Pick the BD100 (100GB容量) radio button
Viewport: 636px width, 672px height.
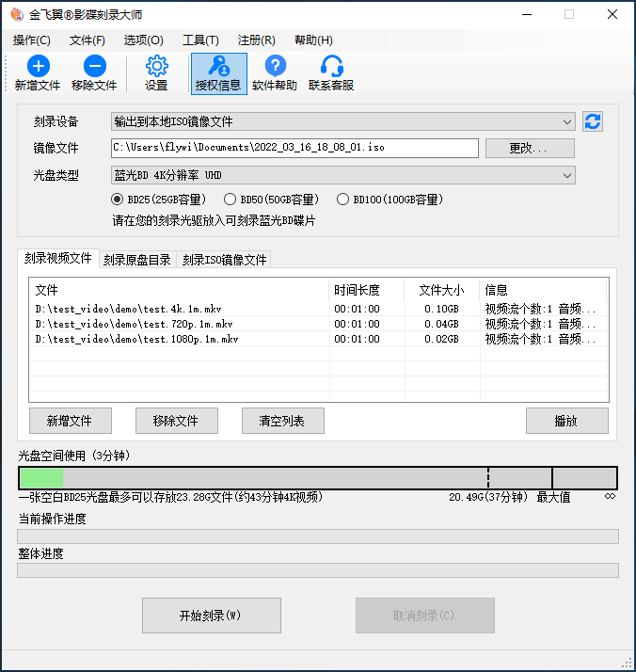[342, 200]
